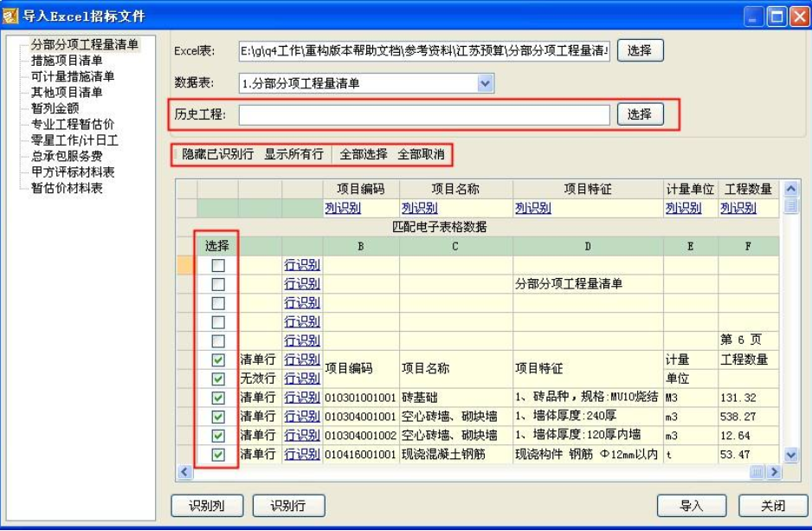The height and width of the screenshot is (531, 812).
Task: Click 显示所有行 toolbar option
Action: tap(293, 154)
